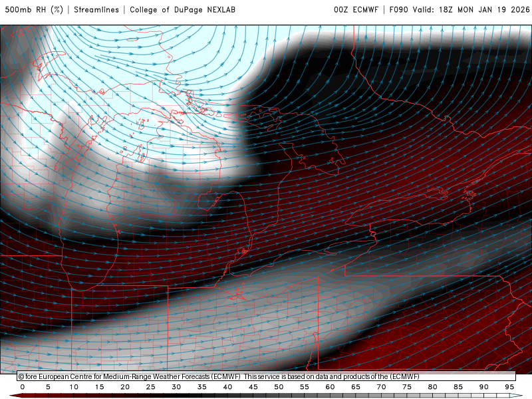Select the '90' value on the colorbar scale

point(484,387)
